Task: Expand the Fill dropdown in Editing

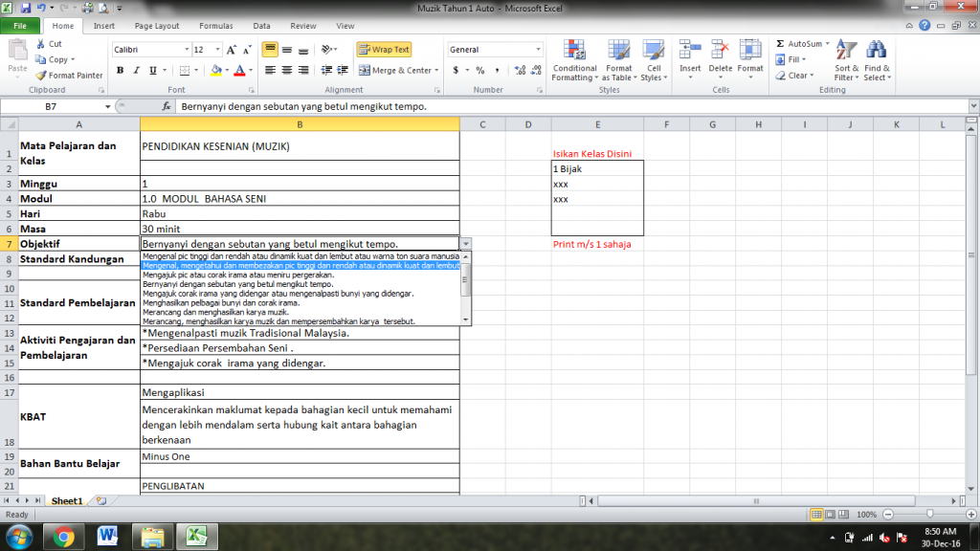Action: pos(804,60)
